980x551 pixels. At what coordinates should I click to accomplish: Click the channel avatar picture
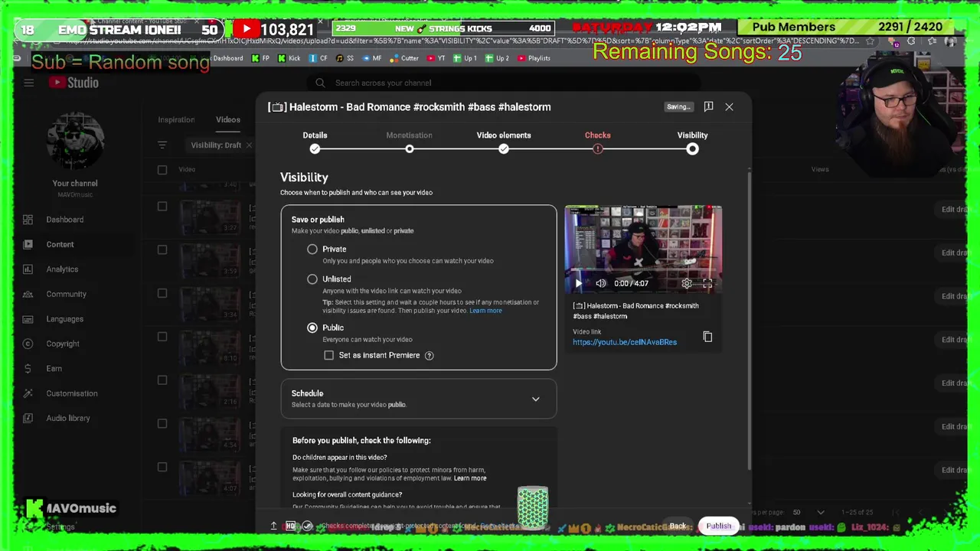(x=75, y=142)
